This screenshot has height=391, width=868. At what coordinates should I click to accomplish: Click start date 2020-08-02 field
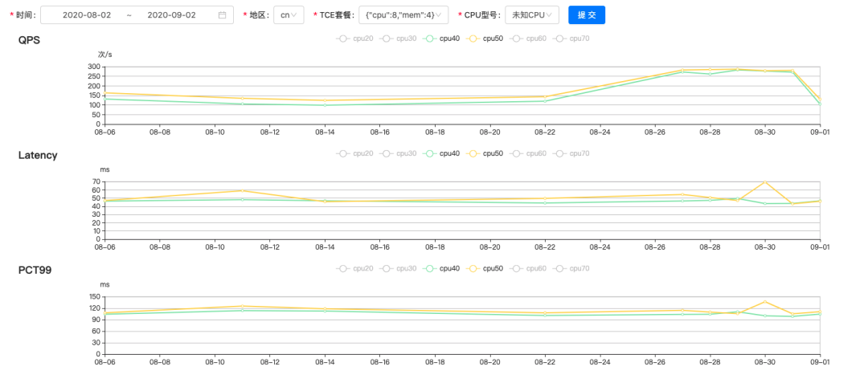(86, 15)
